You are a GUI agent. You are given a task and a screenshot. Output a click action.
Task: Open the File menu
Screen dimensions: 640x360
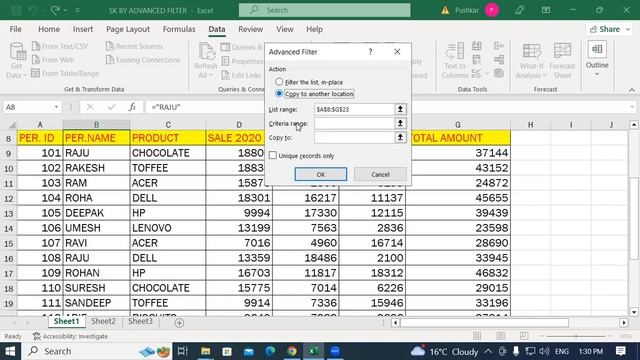[16, 29]
